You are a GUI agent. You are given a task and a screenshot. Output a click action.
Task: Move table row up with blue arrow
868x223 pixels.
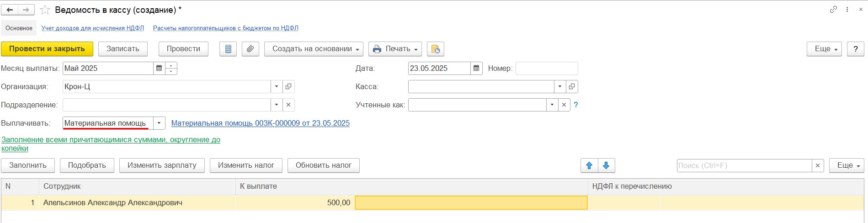[589, 165]
